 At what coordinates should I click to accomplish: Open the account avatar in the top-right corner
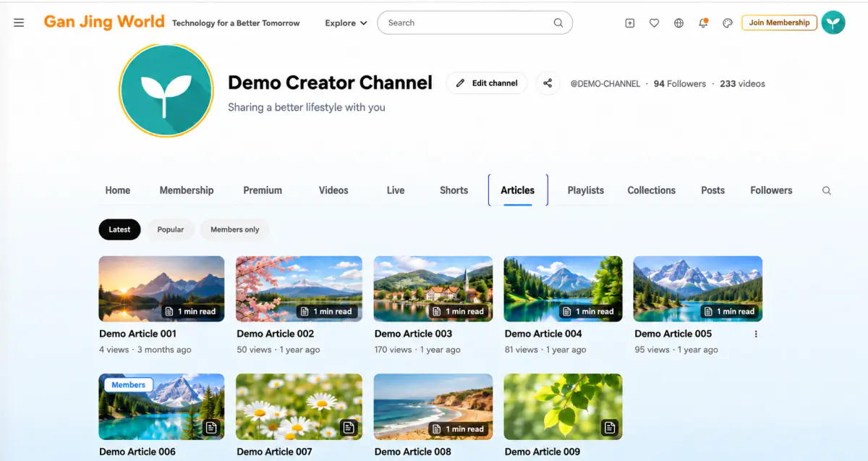[x=833, y=22]
